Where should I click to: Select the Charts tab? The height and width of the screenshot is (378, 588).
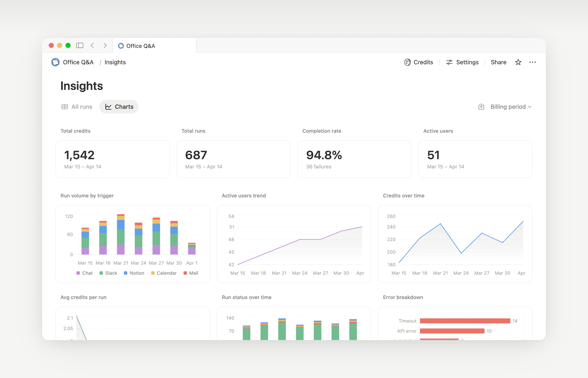[x=119, y=107]
